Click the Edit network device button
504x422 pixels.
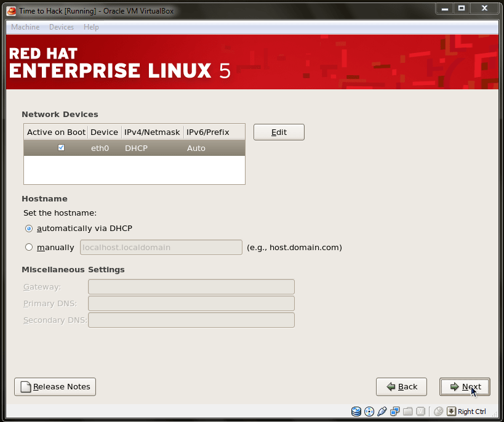(x=279, y=132)
